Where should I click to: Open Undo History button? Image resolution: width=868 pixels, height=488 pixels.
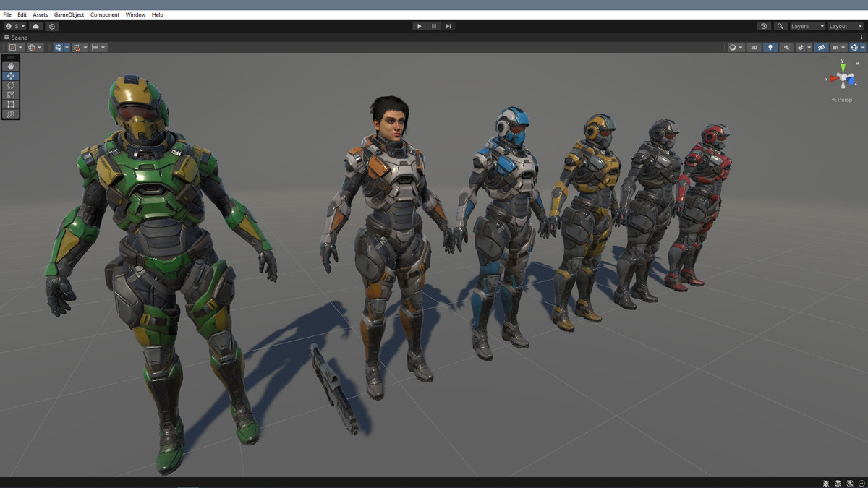764,26
